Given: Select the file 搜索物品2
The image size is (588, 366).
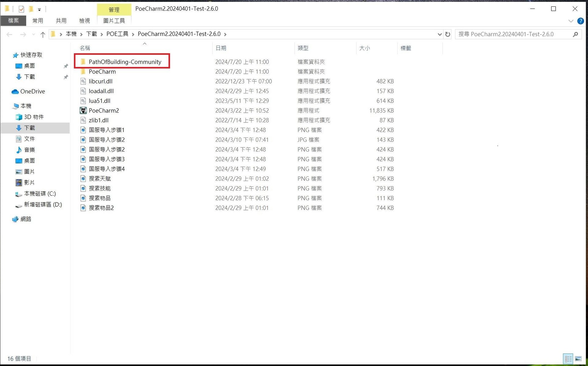Looking at the screenshot, I should coord(101,208).
